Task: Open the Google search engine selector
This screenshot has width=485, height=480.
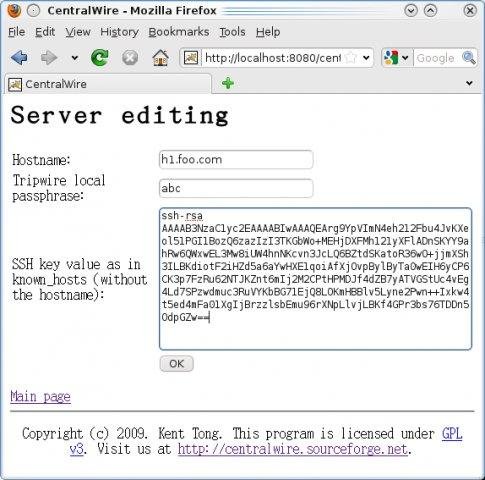Action: (x=396, y=58)
